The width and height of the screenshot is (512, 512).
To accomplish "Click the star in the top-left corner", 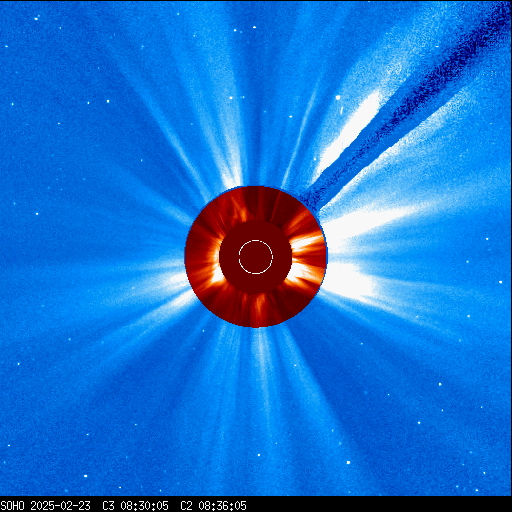I will pos(36,19).
